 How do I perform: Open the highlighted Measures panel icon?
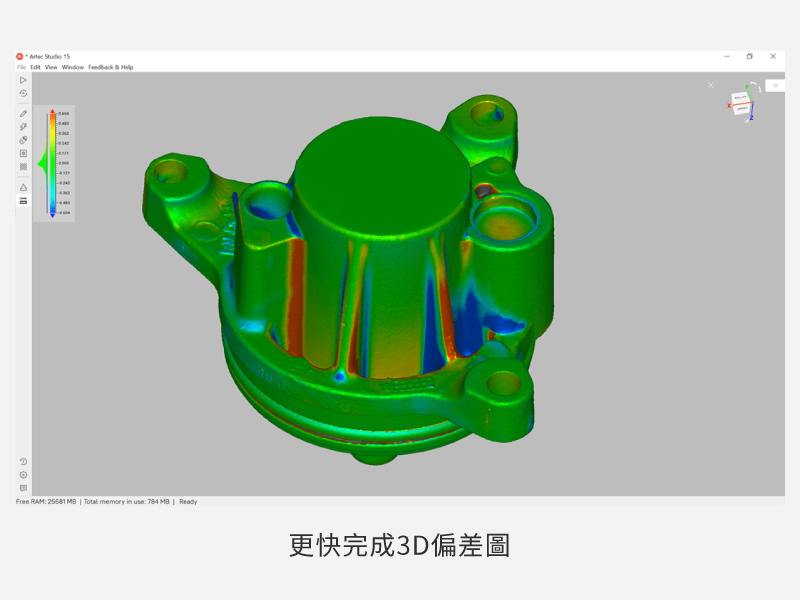(21, 200)
